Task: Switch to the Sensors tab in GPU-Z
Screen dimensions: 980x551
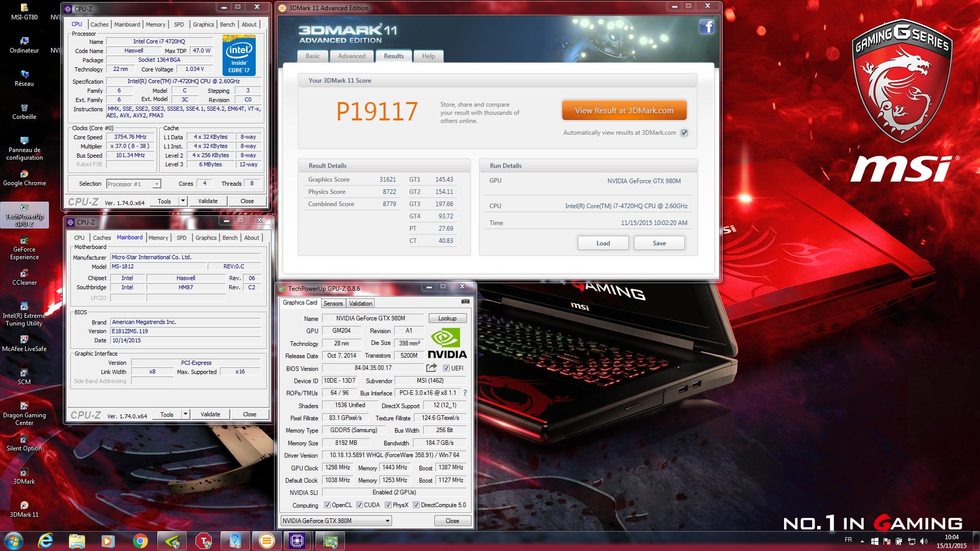Action: [333, 304]
